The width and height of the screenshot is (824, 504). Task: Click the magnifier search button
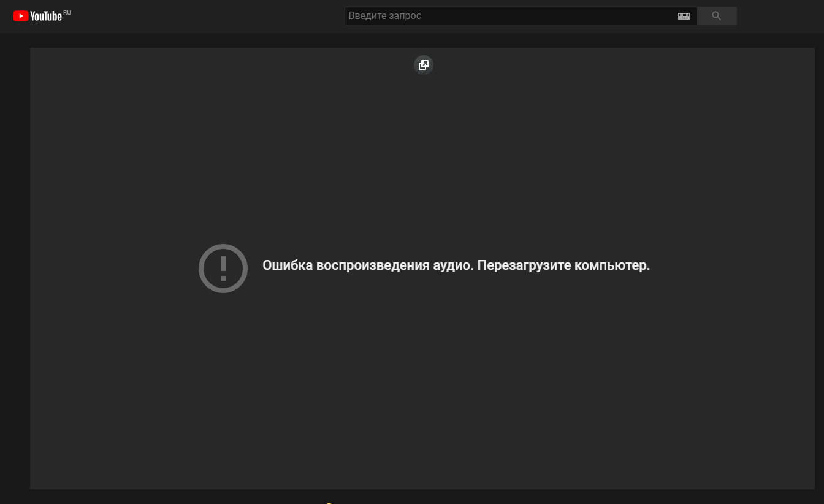pyautogui.click(x=717, y=16)
